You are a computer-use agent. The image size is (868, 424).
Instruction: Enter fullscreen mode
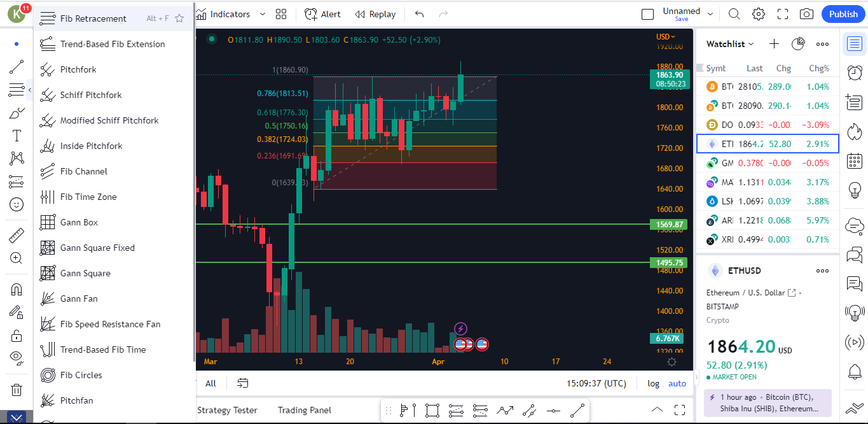coord(783,14)
